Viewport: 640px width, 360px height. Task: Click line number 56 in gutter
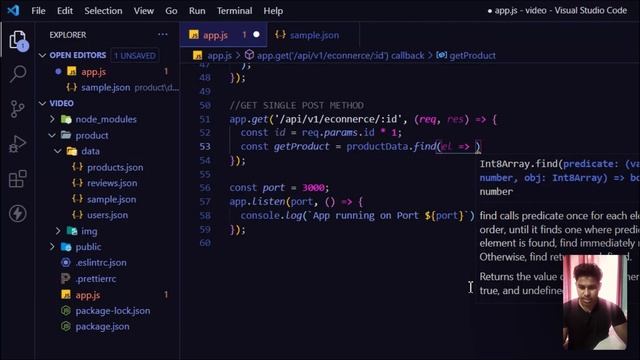(x=205, y=187)
